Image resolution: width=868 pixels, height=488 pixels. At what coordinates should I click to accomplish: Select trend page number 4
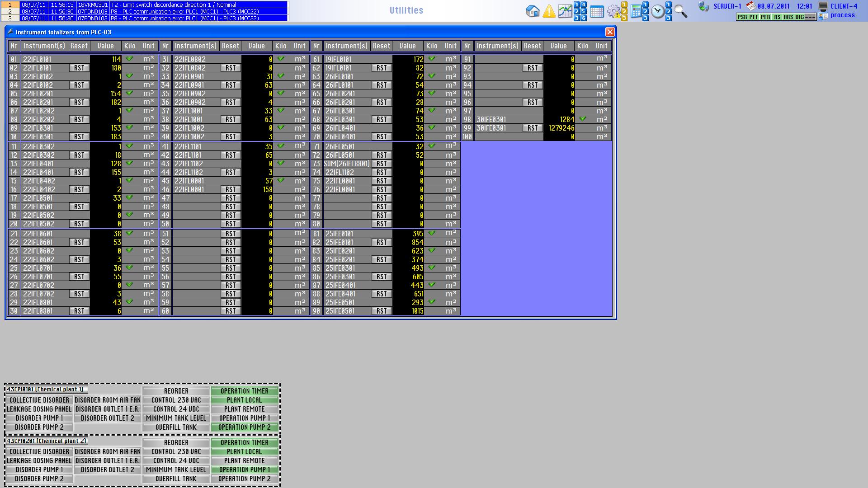pyautogui.click(x=584, y=5)
